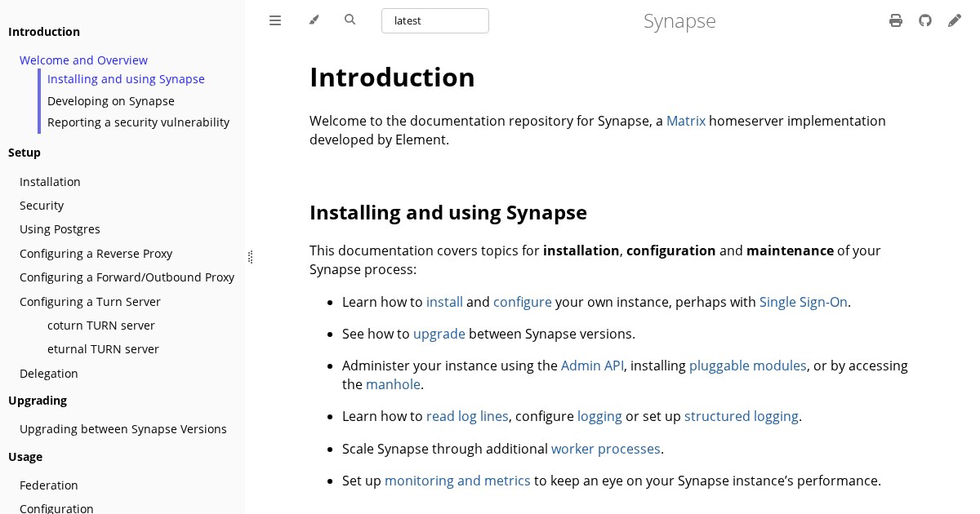Print the book using the printer icon

(896, 20)
